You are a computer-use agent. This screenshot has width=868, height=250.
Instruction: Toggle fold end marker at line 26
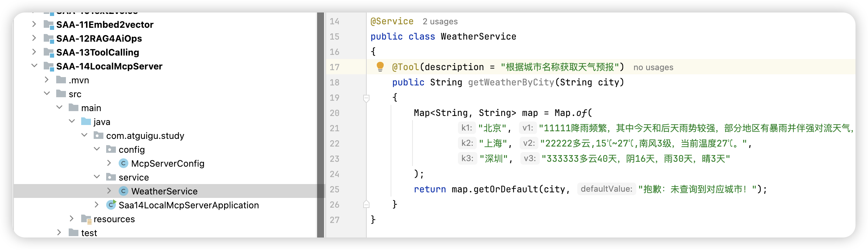pyautogui.click(x=366, y=204)
